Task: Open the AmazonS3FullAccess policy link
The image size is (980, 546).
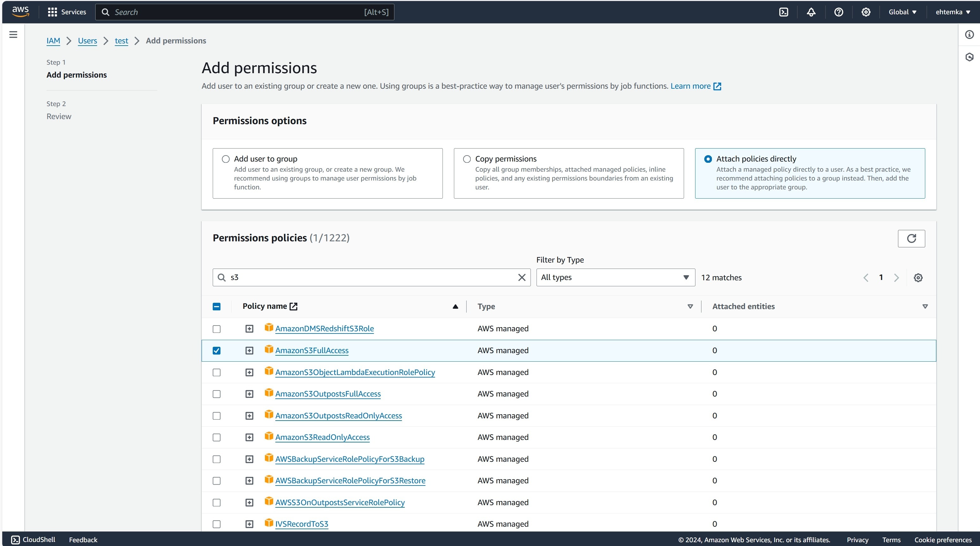Action: tap(311, 351)
